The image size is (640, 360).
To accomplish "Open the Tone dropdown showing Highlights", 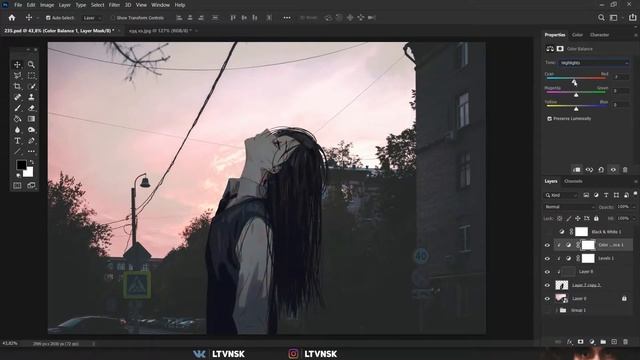I will (594, 63).
